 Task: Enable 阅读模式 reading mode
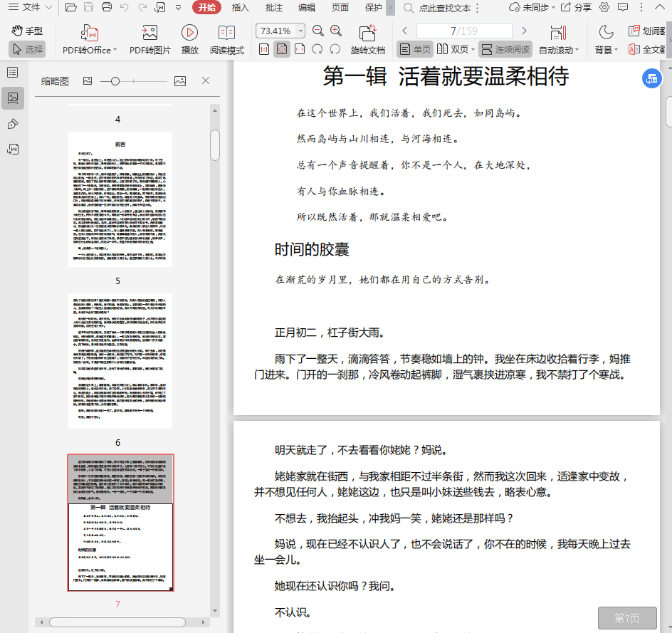226,39
